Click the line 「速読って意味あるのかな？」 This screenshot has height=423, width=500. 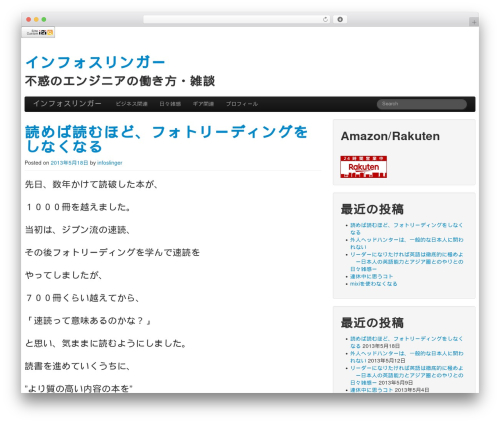[x=88, y=320]
